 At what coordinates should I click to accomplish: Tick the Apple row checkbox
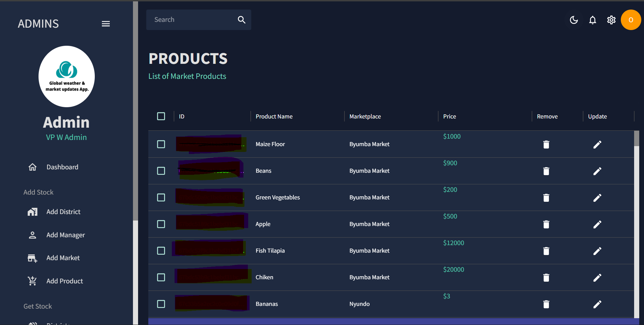pos(161,224)
